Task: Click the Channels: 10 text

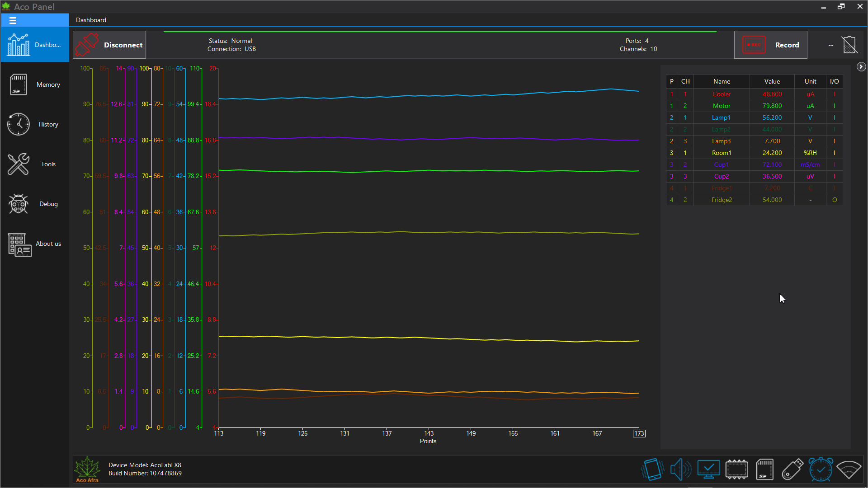Action: (638, 49)
